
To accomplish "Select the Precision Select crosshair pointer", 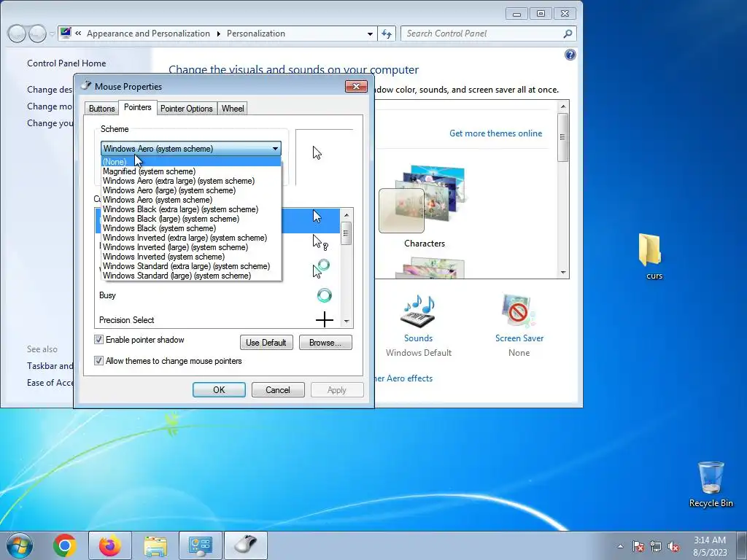I will pos(324,319).
